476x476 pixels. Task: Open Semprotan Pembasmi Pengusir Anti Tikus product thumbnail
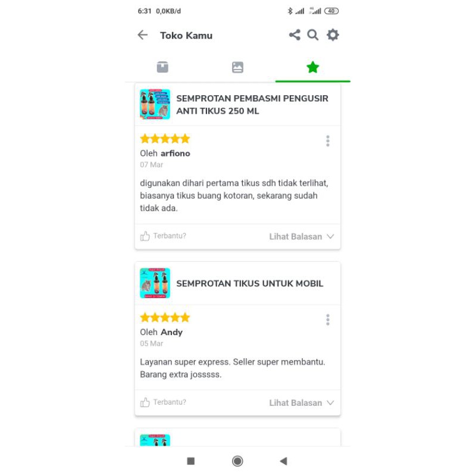[155, 104]
